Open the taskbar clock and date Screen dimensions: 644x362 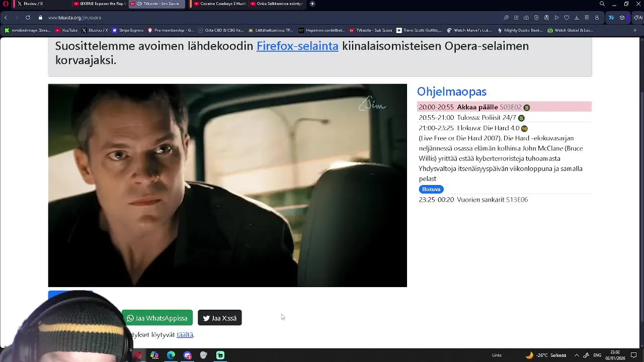(x=615, y=355)
